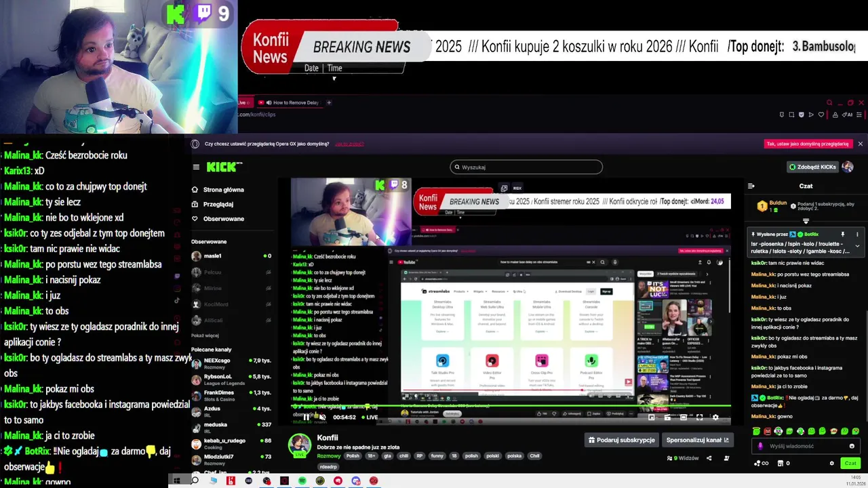868x488 pixels.
Task: Send the chat message with Czat button
Action: tap(850, 464)
